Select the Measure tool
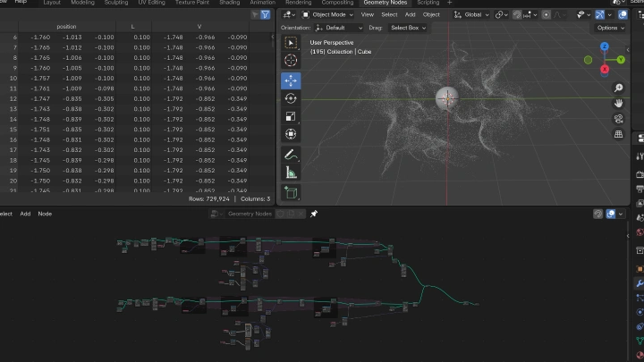 [x=291, y=173]
